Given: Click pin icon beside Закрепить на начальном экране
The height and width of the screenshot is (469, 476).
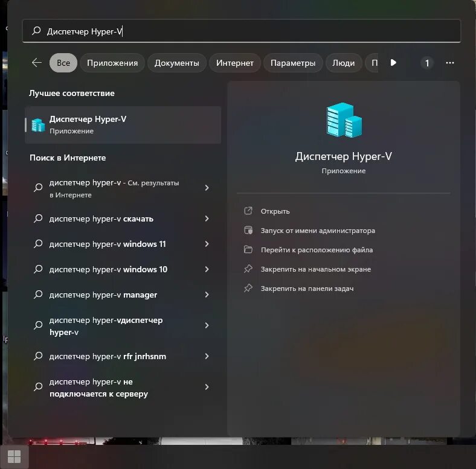Looking at the screenshot, I should click(248, 269).
